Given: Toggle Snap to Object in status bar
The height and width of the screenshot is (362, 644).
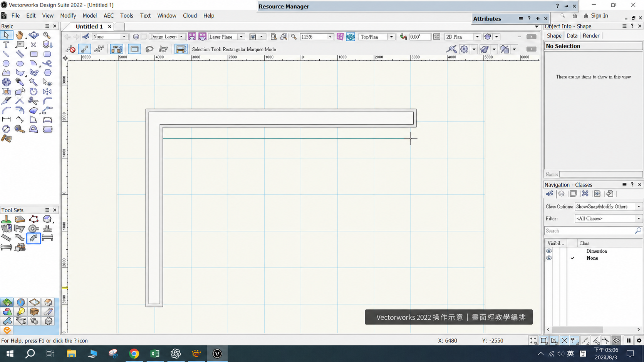Looking at the screenshot, I should [543, 340].
